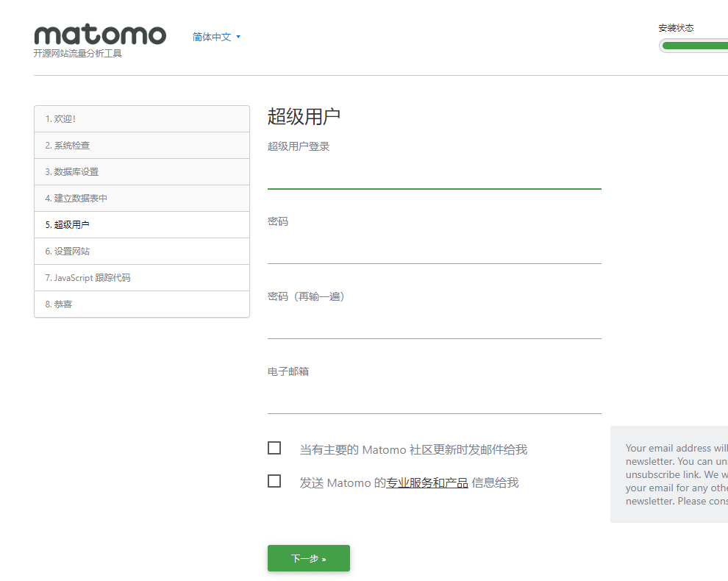Select step 5. 超级用户
Image resolution: width=728 pixels, height=581 pixels.
tap(142, 225)
